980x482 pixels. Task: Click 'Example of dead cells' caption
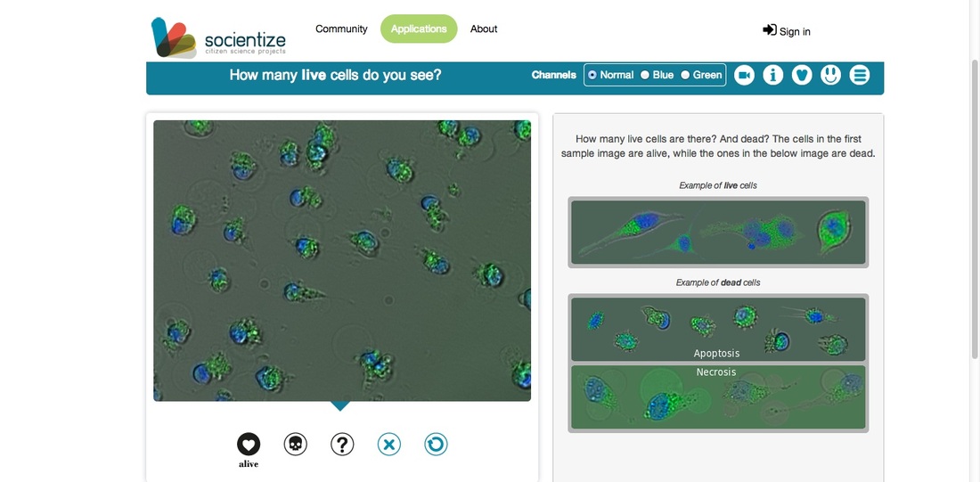point(718,282)
